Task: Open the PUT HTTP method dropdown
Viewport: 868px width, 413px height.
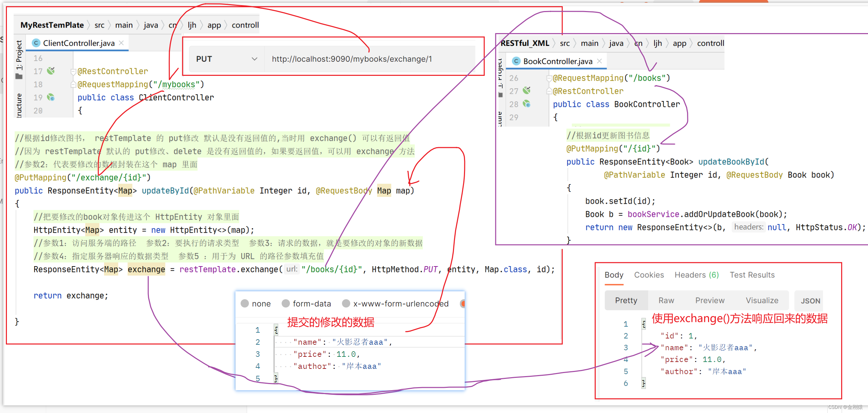Action: [x=227, y=59]
